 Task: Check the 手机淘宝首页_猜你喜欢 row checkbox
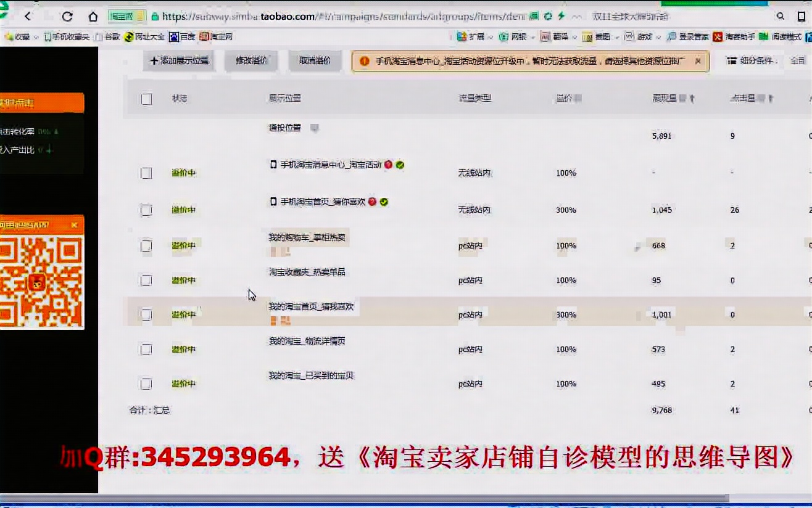pos(146,210)
